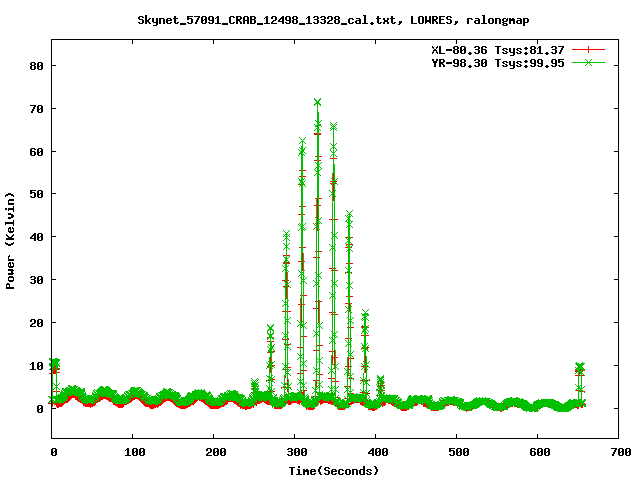
Task: Click the y-axis tick label 40
Action: click(37, 237)
